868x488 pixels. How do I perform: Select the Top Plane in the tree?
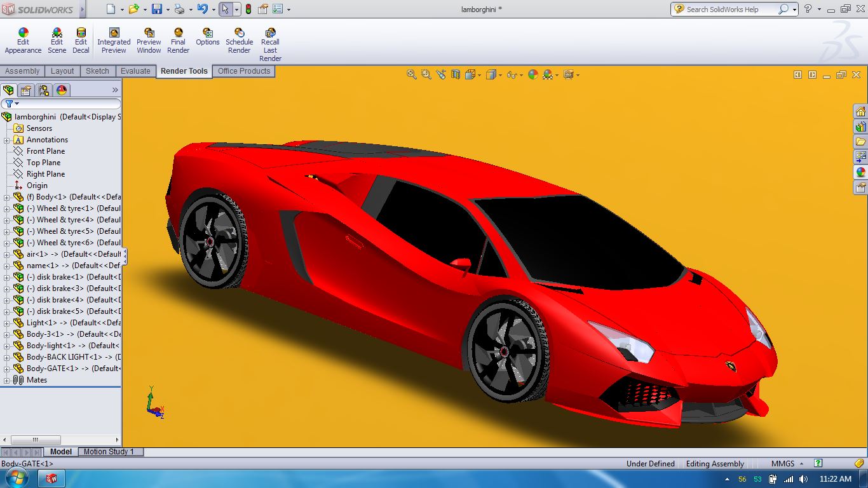[x=43, y=163]
